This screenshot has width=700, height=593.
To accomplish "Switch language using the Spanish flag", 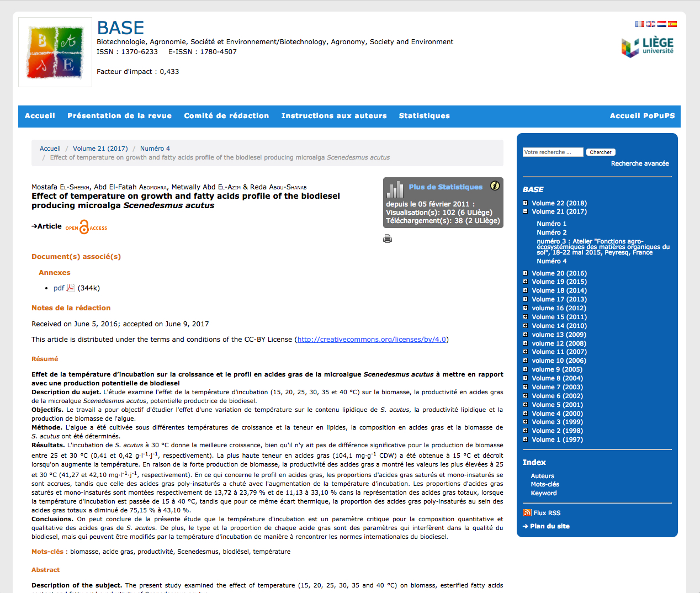I will click(x=672, y=24).
